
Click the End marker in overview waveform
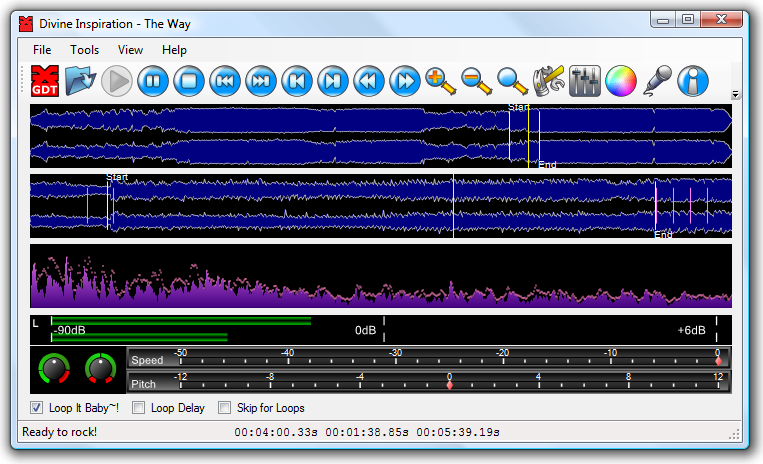click(x=547, y=164)
